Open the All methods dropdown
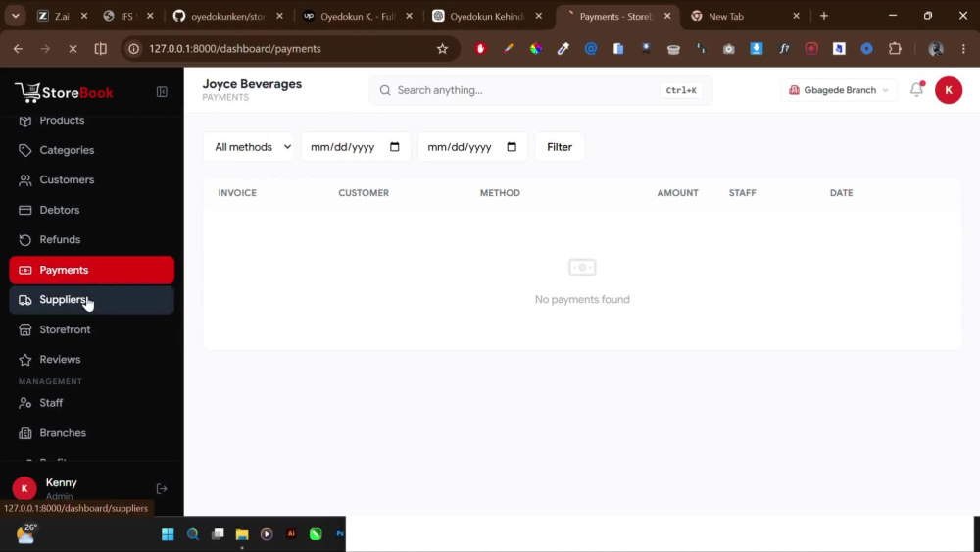The image size is (980, 552). (248, 147)
